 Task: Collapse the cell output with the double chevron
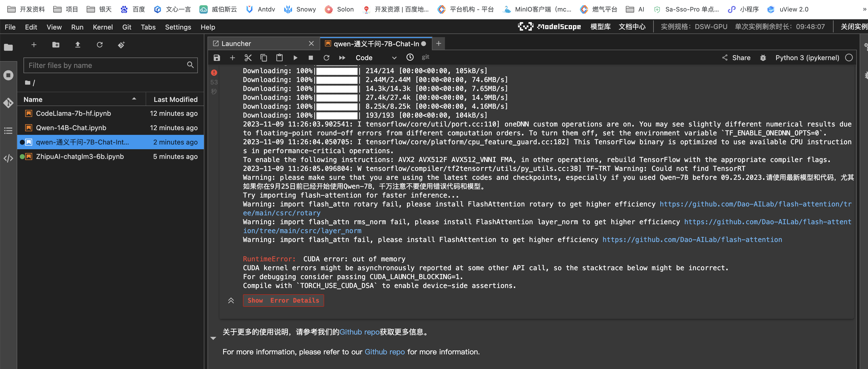pos(231,300)
